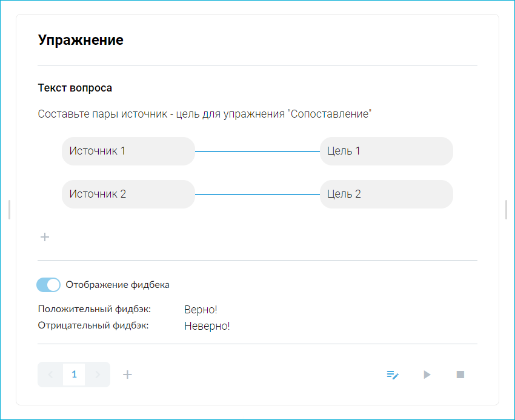
Task: Go to next page arrow
Action: click(98, 375)
